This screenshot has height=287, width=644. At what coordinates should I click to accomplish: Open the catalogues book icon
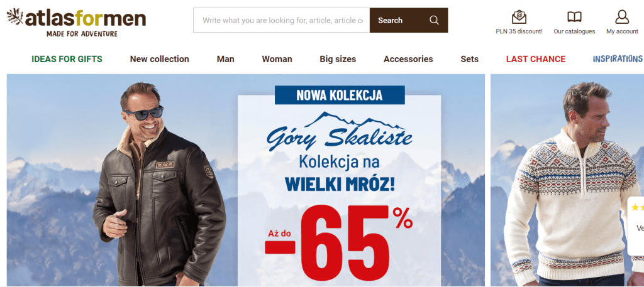[574, 17]
